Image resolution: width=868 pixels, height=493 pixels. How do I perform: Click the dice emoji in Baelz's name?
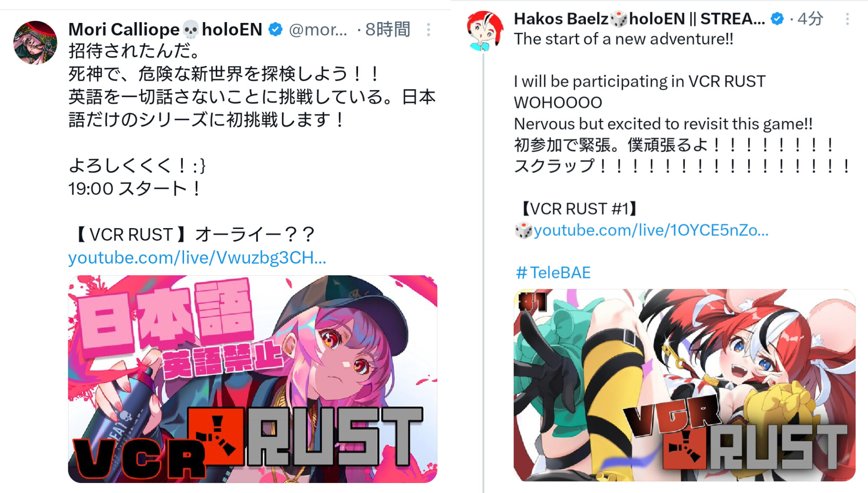618,19
